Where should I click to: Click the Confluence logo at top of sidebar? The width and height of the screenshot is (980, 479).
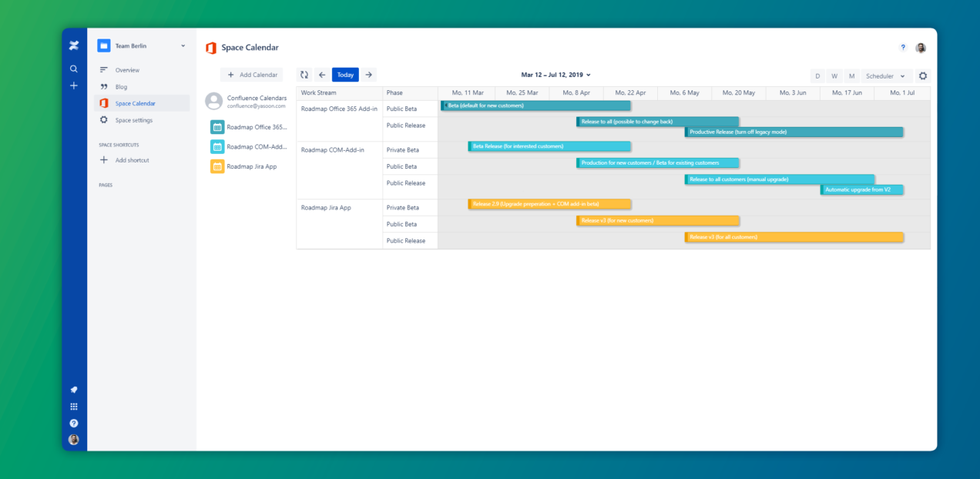[x=73, y=45]
